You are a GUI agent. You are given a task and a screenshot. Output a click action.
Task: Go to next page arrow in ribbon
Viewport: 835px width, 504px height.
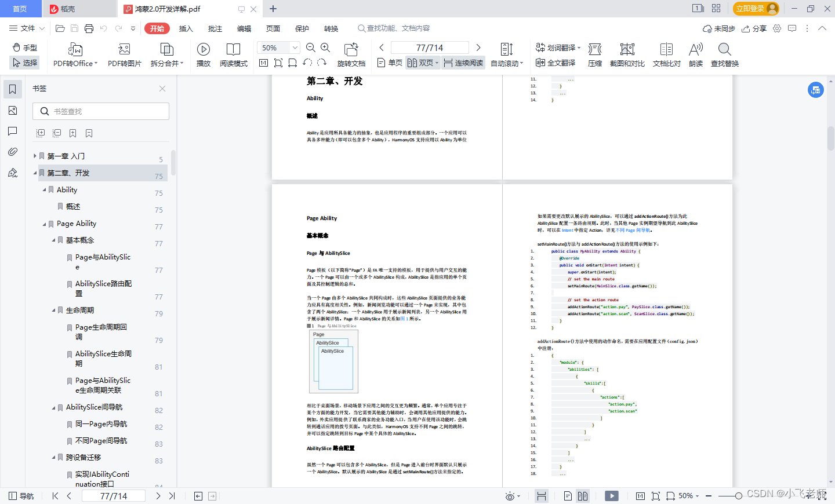click(x=478, y=48)
